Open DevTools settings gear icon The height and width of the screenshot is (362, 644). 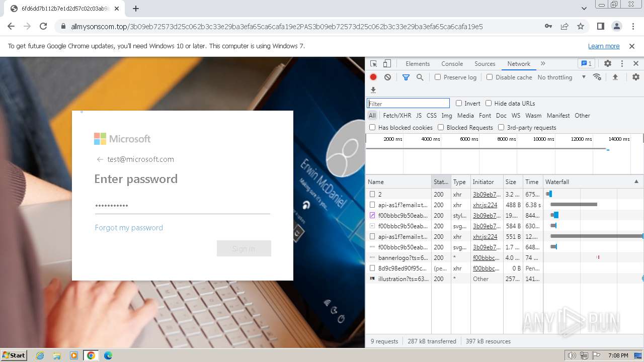click(x=608, y=64)
